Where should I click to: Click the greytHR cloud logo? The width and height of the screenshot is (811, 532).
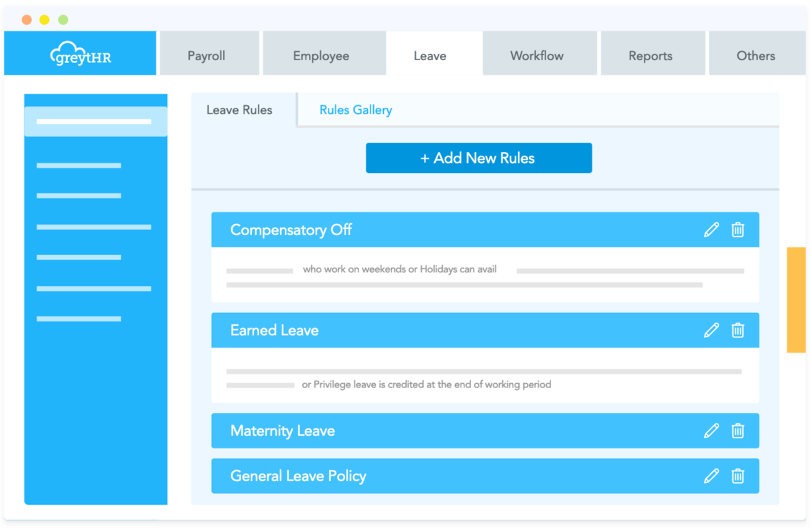click(79, 55)
